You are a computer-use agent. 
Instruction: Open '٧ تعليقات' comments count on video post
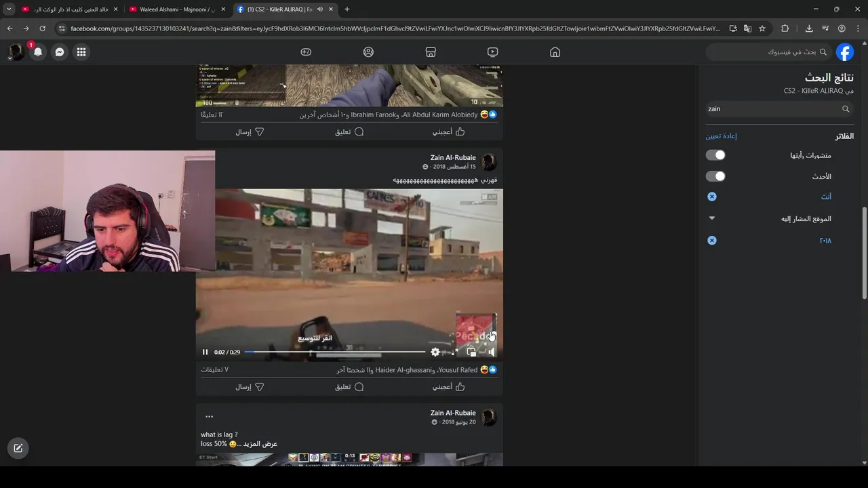[214, 370]
